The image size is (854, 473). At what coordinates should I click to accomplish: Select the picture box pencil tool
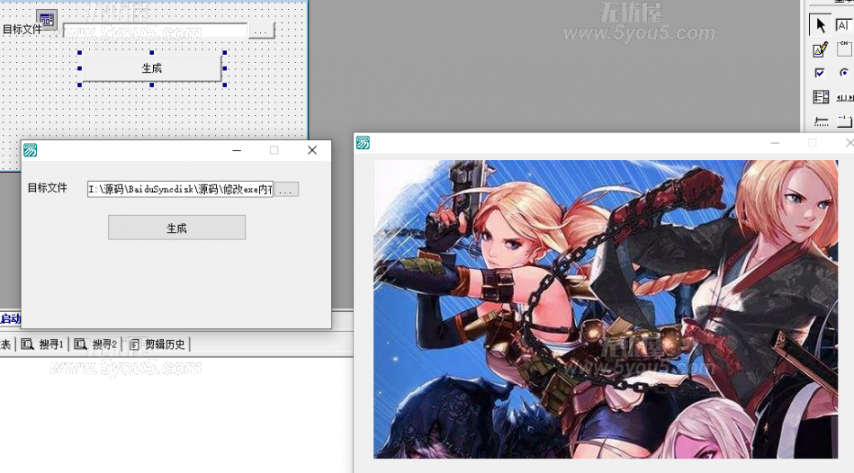820,50
